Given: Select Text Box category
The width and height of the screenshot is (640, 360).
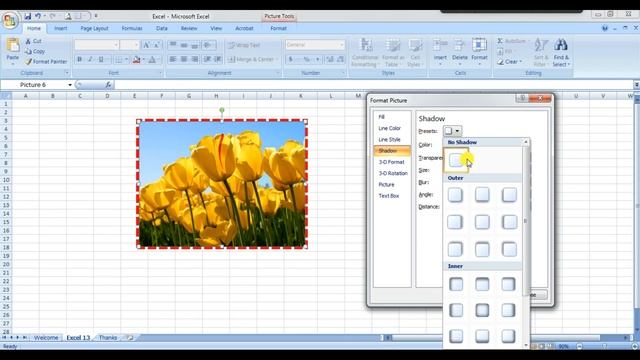Looking at the screenshot, I should pyautogui.click(x=389, y=196).
